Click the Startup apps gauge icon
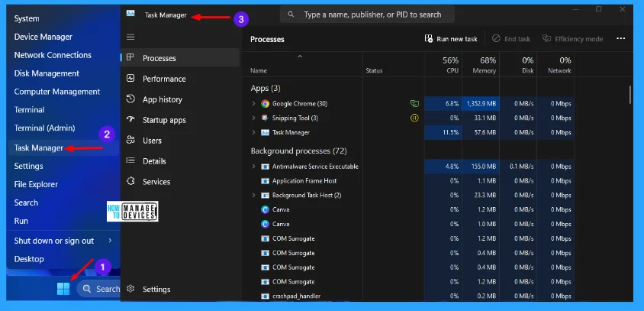This screenshot has height=311, width=644. pyautogui.click(x=130, y=120)
